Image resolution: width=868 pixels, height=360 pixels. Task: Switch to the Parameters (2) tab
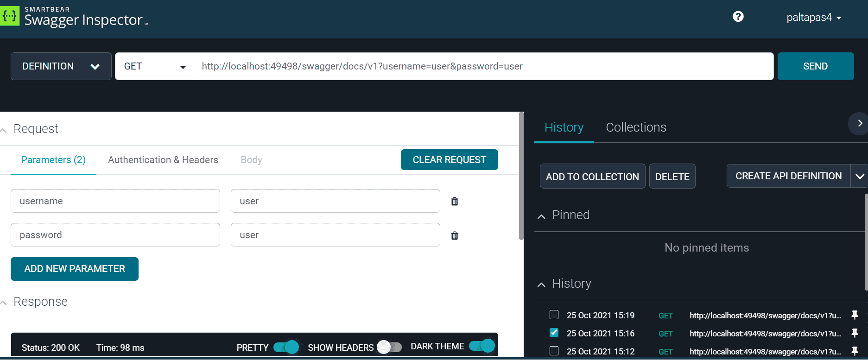click(53, 160)
